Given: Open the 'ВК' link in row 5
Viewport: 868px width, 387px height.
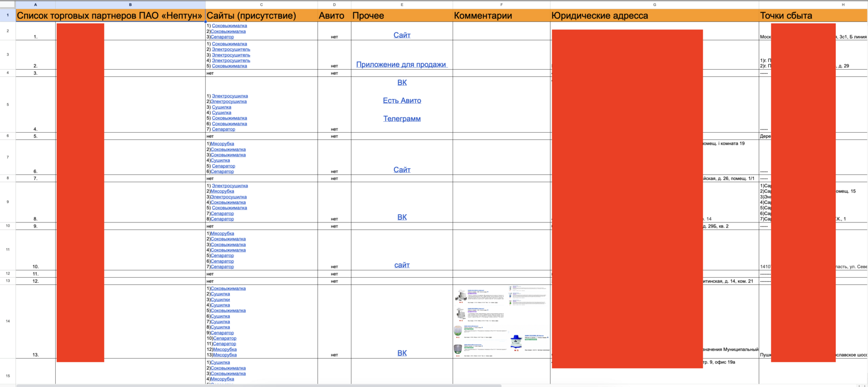Looking at the screenshot, I should (402, 83).
